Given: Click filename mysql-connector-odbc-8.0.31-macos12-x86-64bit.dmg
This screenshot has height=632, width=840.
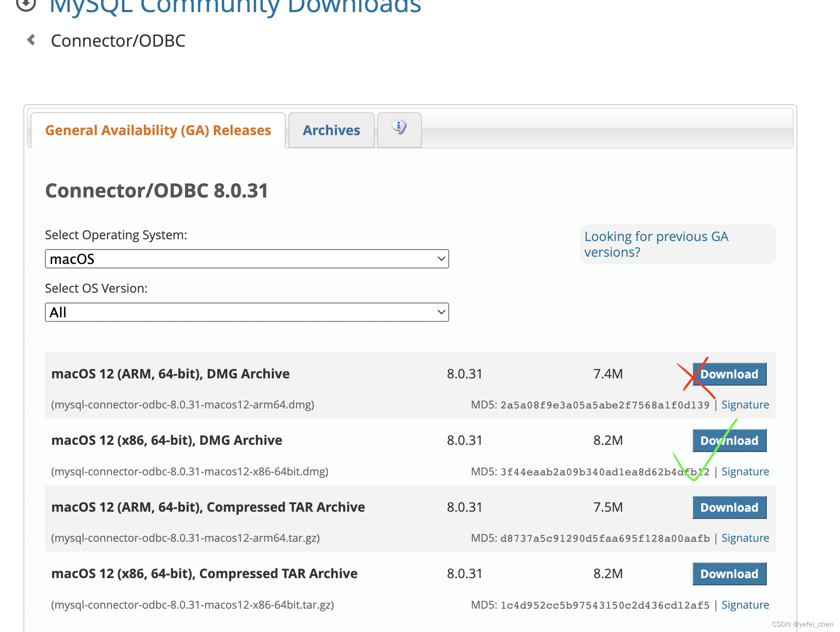Looking at the screenshot, I should (x=190, y=472).
